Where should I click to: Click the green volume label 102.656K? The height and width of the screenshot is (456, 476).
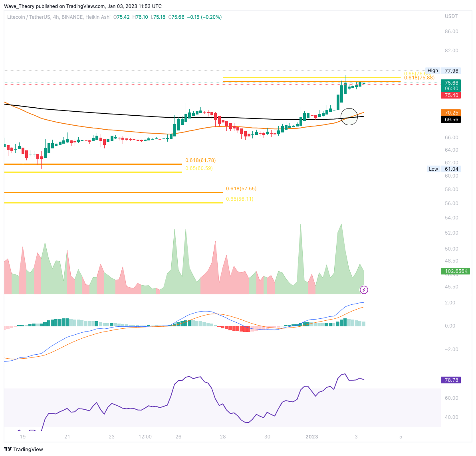[455, 271]
